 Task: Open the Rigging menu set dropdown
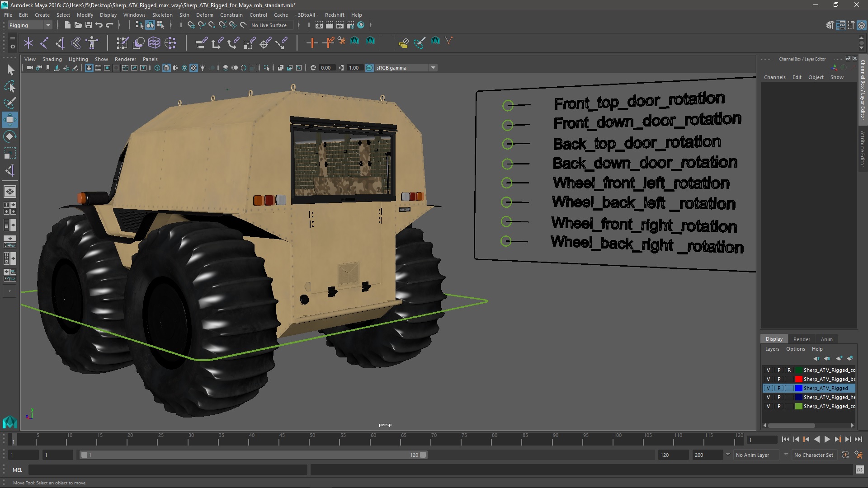pyautogui.click(x=30, y=25)
